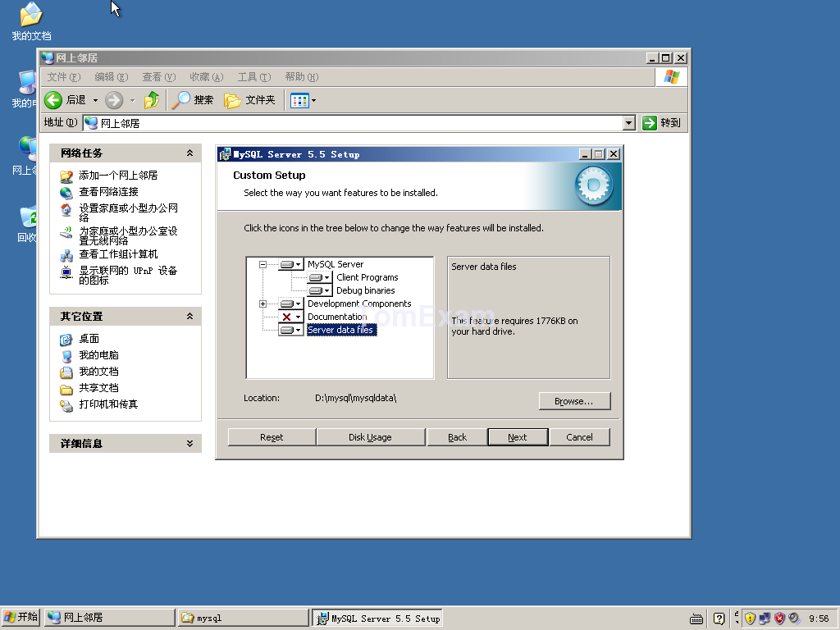Open Development Components feature install dropdown

click(291, 304)
